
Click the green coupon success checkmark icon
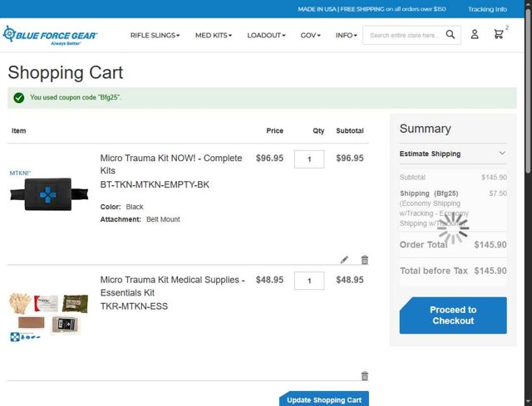tap(19, 98)
